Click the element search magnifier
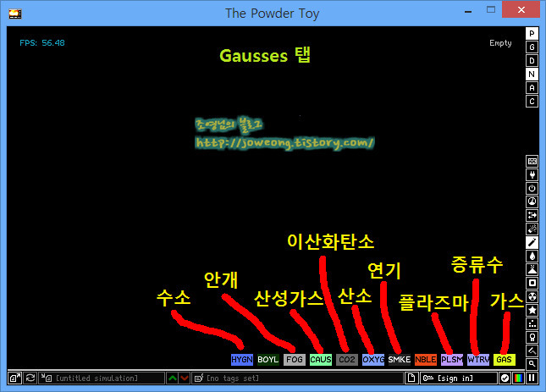 point(532,364)
